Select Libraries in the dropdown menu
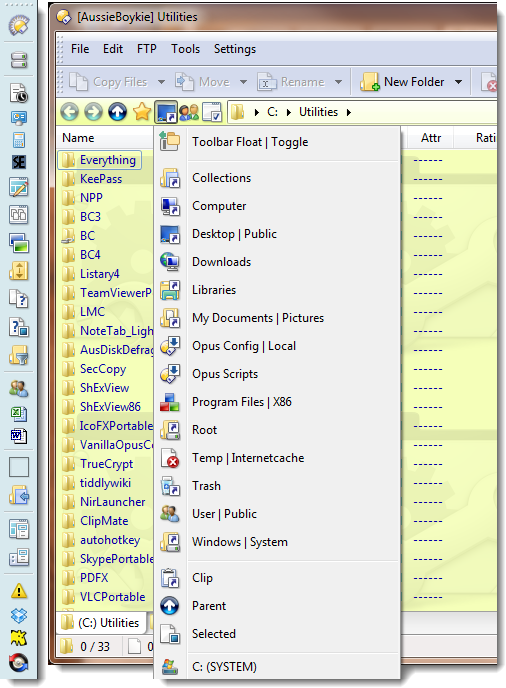The image size is (506, 688). click(x=278, y=290)
